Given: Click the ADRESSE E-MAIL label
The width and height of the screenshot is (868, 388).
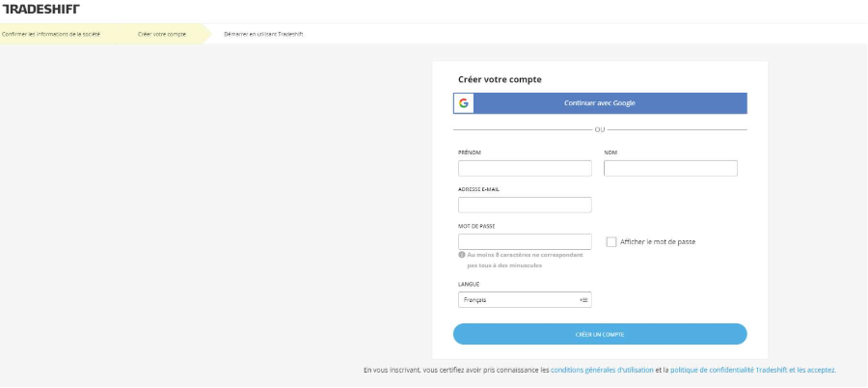Looking at the screenshot, I should click(479, 189).
